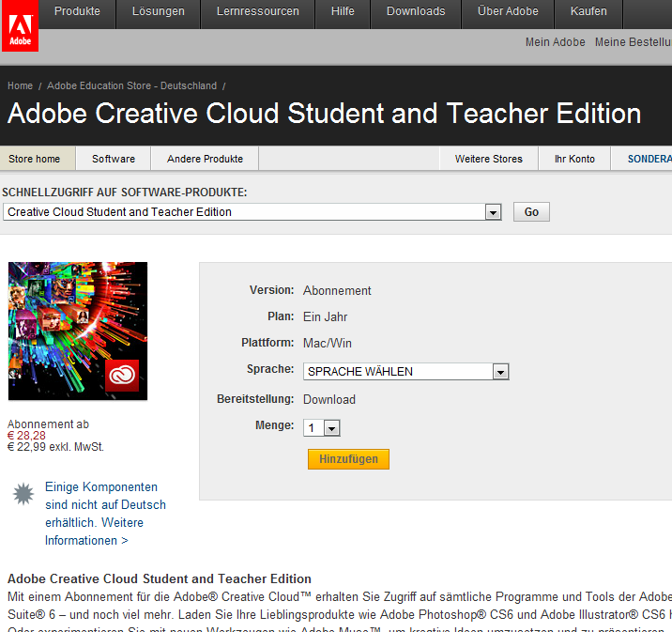Open Meine Bestellungen link
672x632 pixels.
[634, 42]
